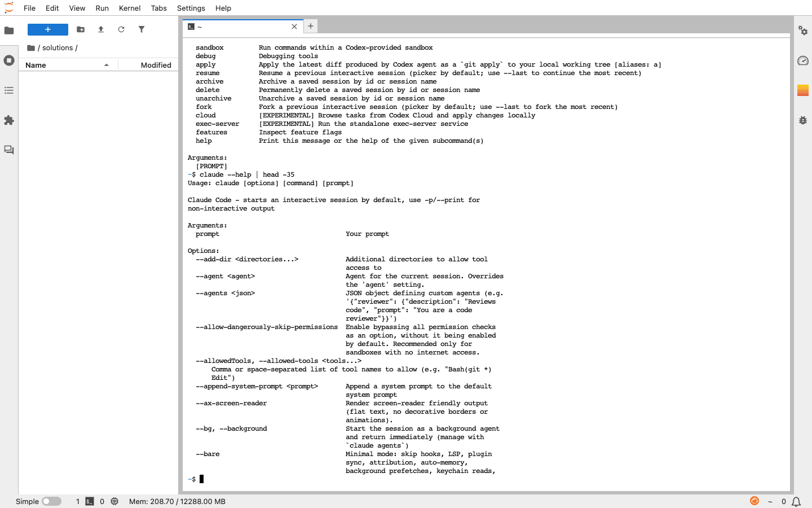This screenshot has height=508, width=812.
Task: Open the Kernel menu
Action: pos(130,8)
